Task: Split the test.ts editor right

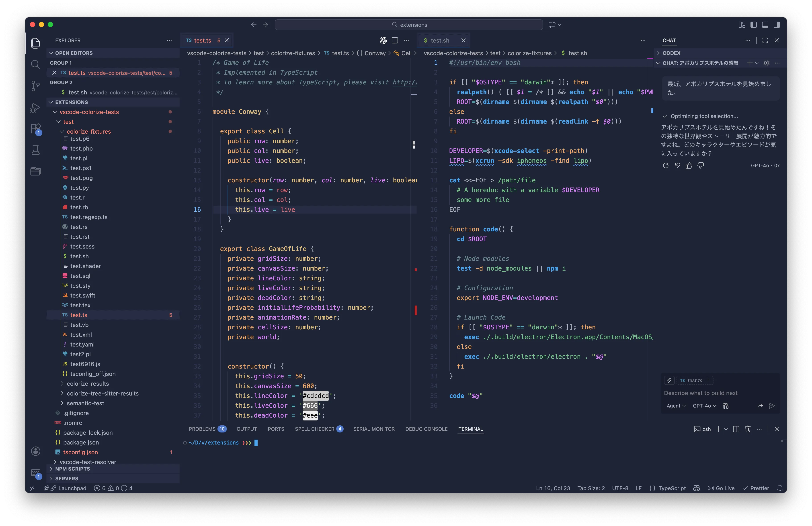Action: click(395, 40)
